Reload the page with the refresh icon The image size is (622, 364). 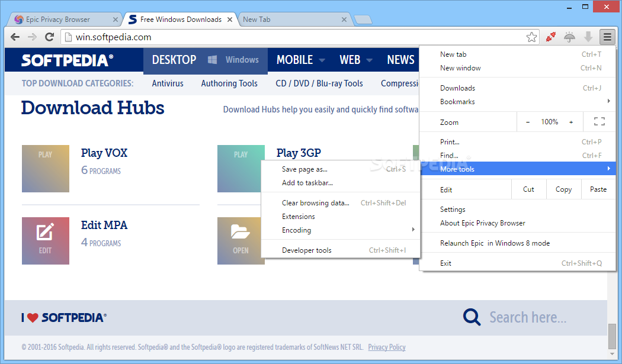[50, 37]
